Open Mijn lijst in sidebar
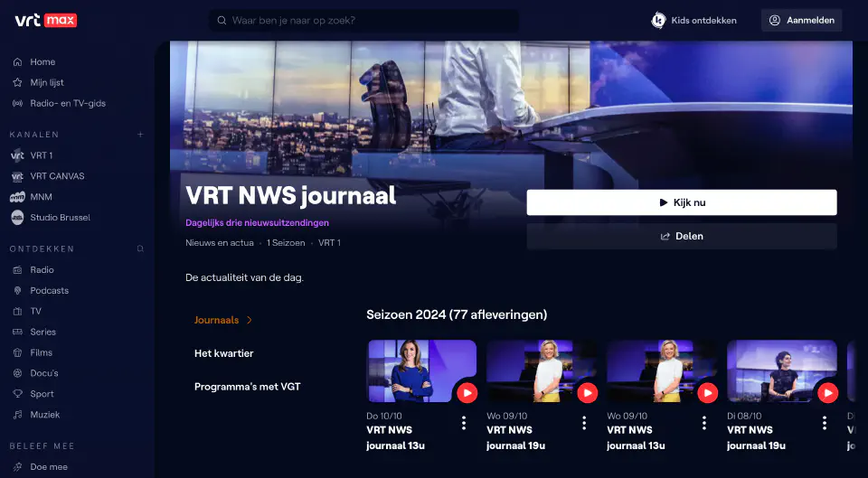The image size is (868, 478). [38, 82]
